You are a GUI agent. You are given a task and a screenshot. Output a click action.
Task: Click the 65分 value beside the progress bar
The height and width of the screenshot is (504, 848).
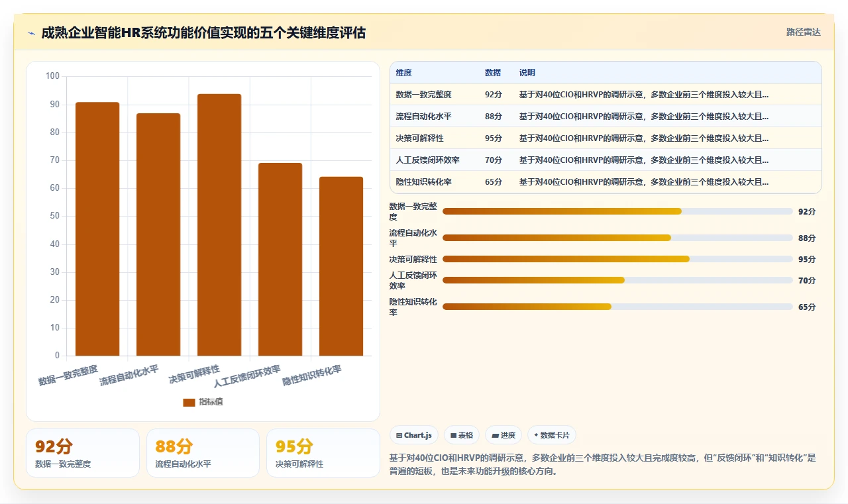(x=807, y=307)
